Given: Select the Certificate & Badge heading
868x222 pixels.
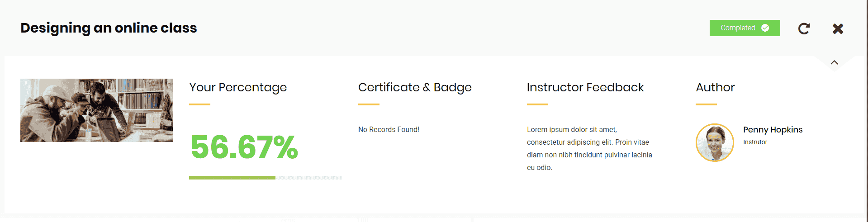Looking at the screenshot, I should pos(415,87).
